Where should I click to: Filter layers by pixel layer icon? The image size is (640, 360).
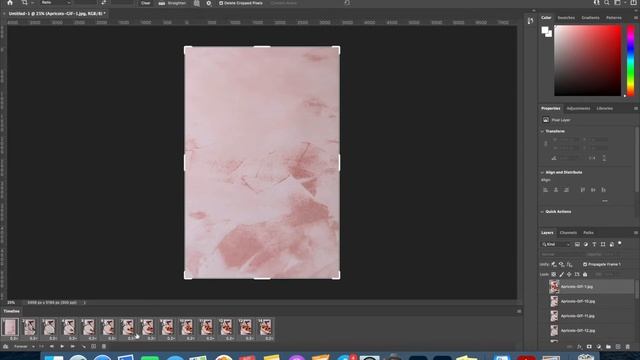click(577, 244)
